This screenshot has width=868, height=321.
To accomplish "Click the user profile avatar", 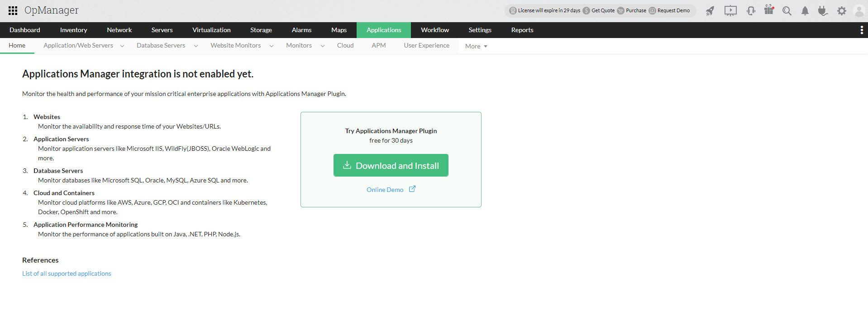I will tap(859, 11).
